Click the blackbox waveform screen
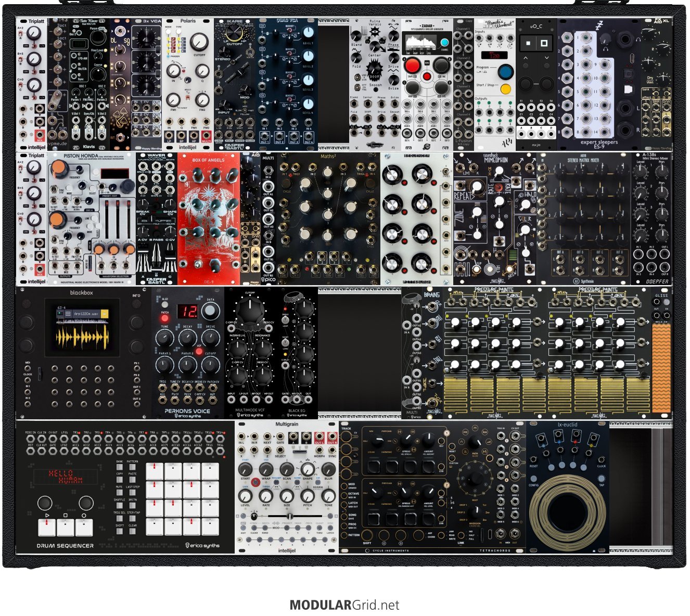690x616 pixels. pyautogui.click(x=82, y=327)
